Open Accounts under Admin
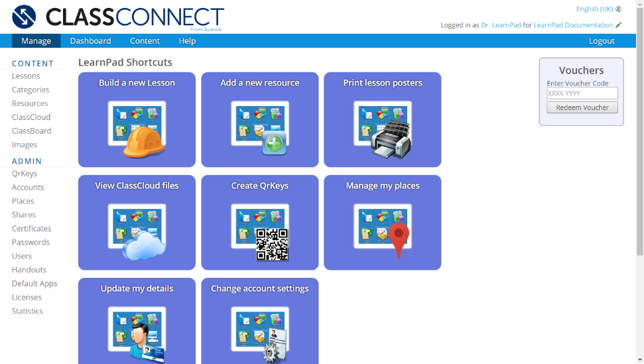644x364 pixels. point(28,187)
